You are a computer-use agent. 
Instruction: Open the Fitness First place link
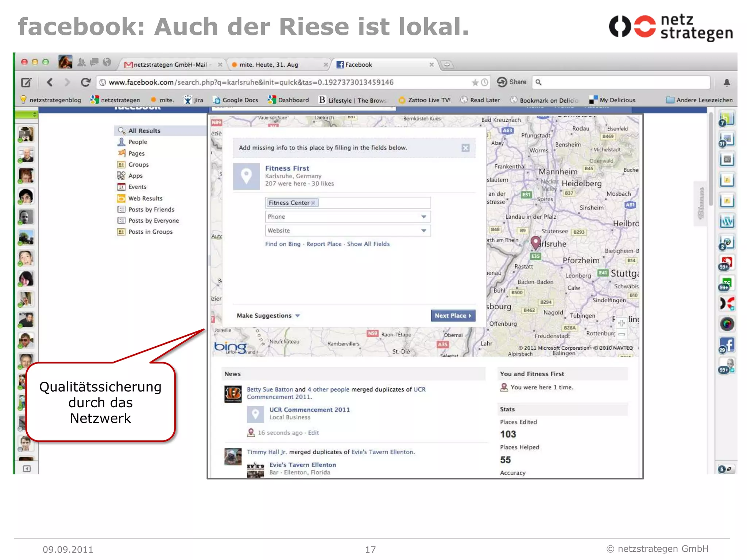pos(287,168)
